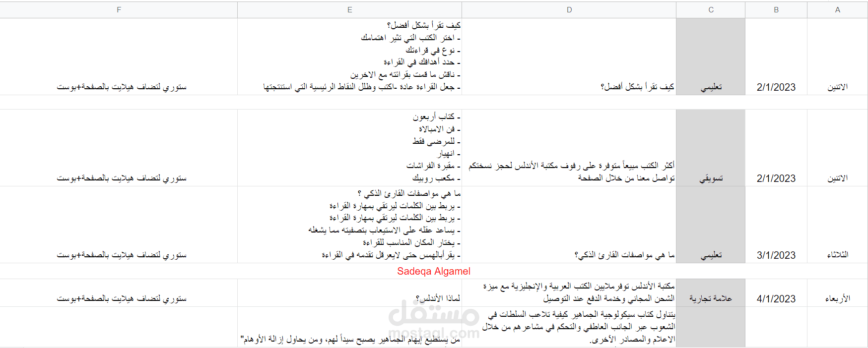Select the تعليمي cell in the 3/1/2023 row
The image size is (868, 348).
[711, 225]
